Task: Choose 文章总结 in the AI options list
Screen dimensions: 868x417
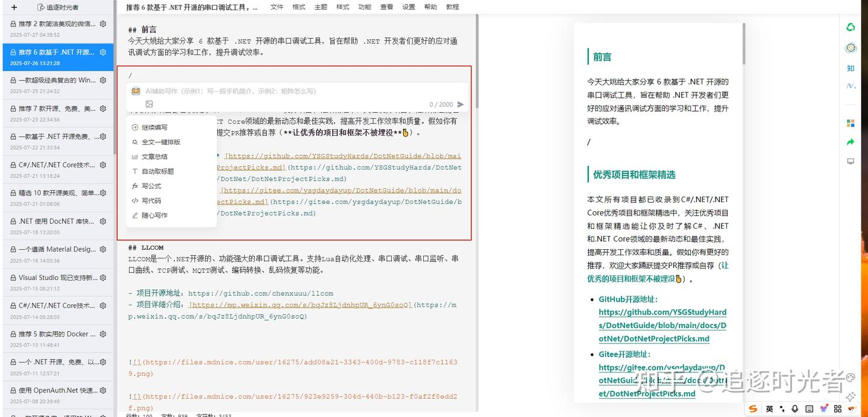Action: pos(153,157)
